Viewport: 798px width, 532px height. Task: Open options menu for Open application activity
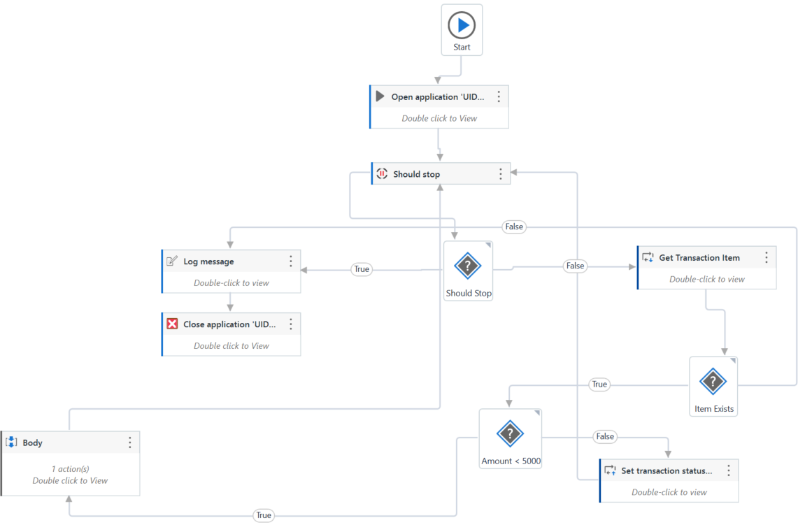tap(499, 96)
